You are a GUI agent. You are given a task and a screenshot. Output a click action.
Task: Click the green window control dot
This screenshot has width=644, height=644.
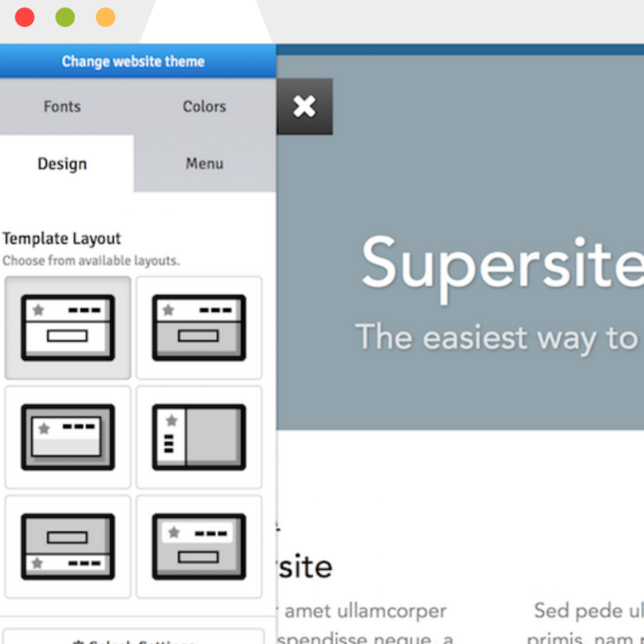(x=65, y=17)
